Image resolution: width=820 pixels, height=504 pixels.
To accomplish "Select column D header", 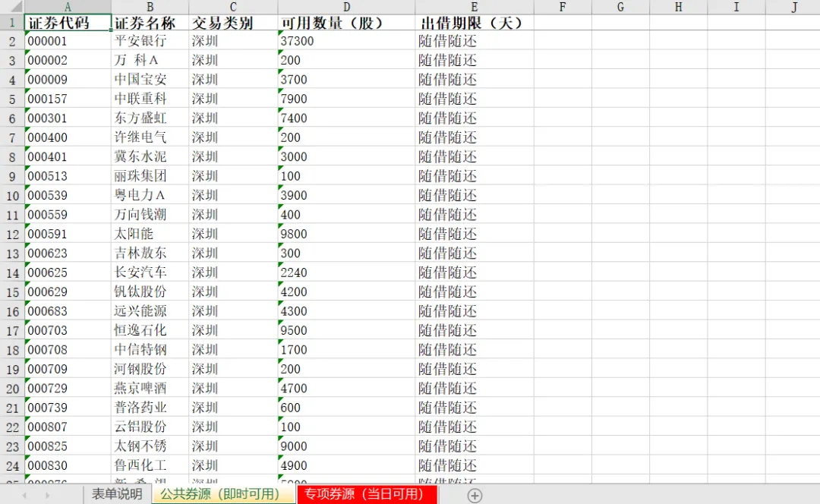I will coord(346,6).
